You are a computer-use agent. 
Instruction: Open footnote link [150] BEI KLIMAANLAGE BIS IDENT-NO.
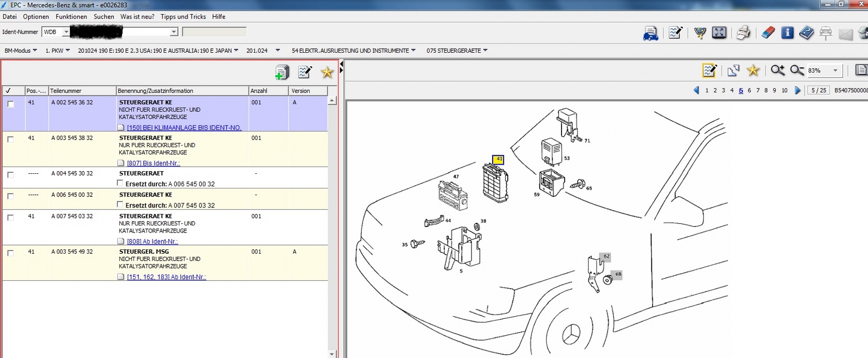coord(184,128)
